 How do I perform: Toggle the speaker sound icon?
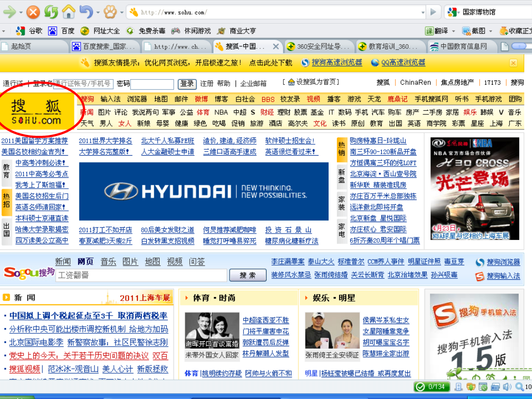507,387
